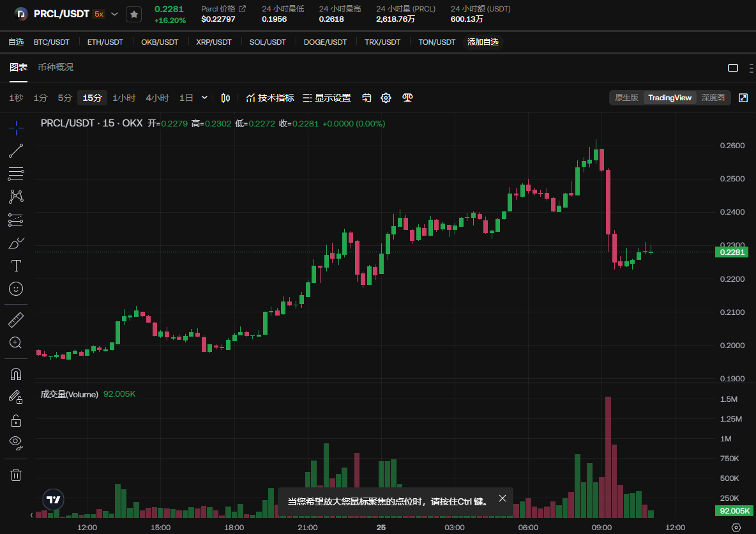The height and width of the screenshot is (534, 756).
Task: Click the candlestick chart type icon
Action: click(225, 98)
